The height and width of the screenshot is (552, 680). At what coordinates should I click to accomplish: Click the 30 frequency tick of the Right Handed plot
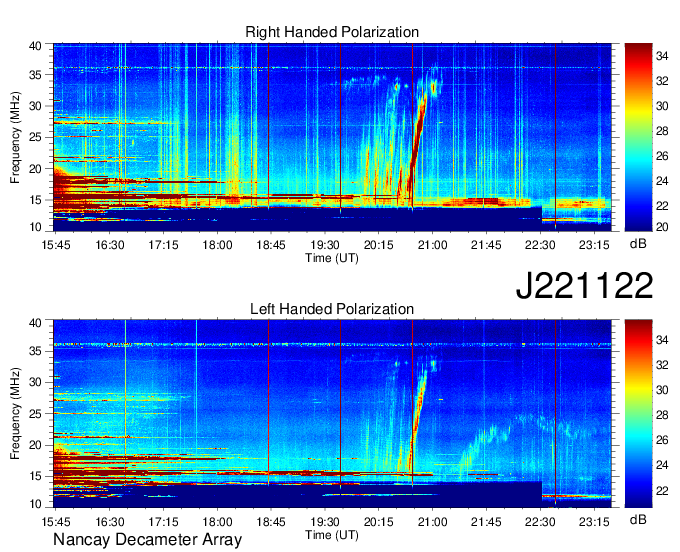click(36, 106)
